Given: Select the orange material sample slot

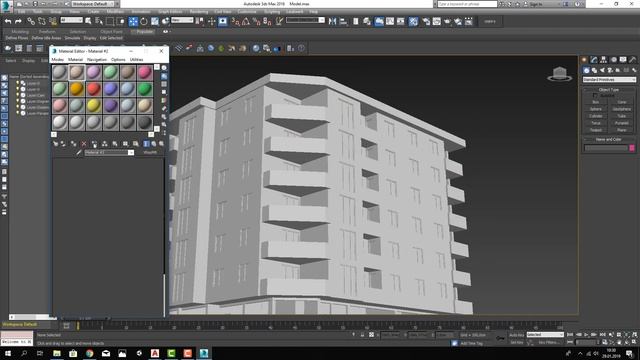Looking at the screenshot, I should pyautogui.click(x=76, y=89).
